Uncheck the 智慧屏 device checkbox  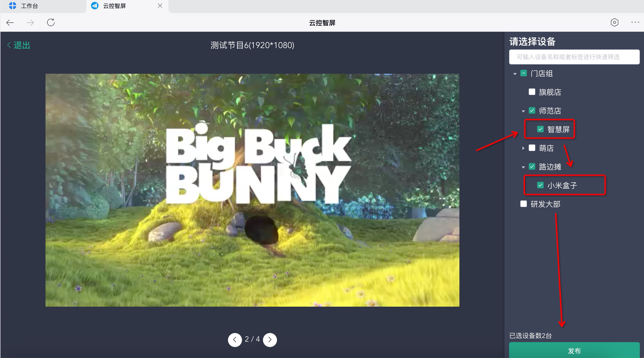(x=540, y=129)
